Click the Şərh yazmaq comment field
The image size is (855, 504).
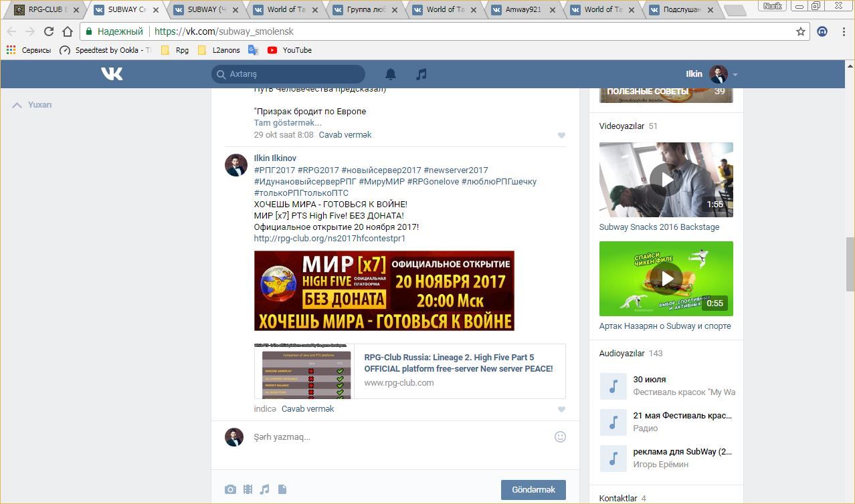[395, 437]
